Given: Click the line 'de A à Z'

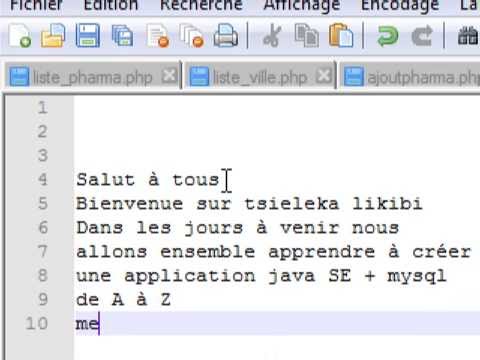Looking at the screenshot, I should (x=123, y=300).
